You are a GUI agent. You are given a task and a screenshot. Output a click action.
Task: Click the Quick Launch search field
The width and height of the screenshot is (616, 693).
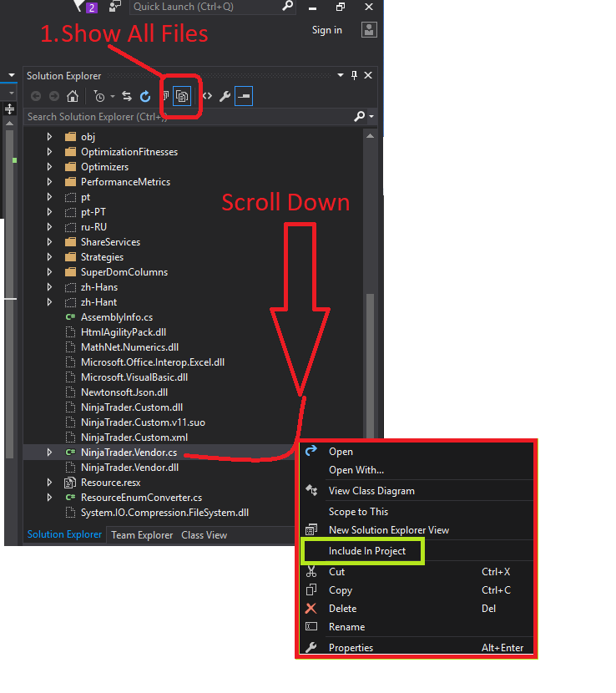(213, 7)
